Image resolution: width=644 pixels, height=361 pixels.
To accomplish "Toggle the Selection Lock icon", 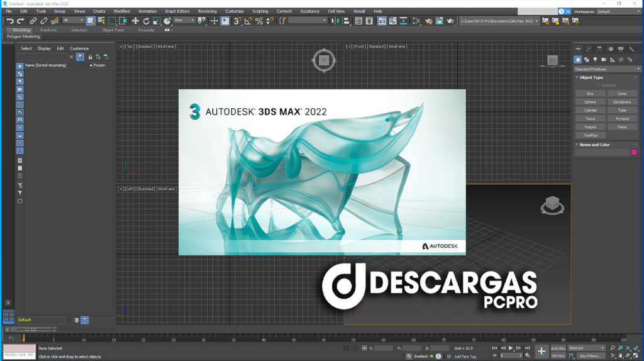I will (355, 348).
